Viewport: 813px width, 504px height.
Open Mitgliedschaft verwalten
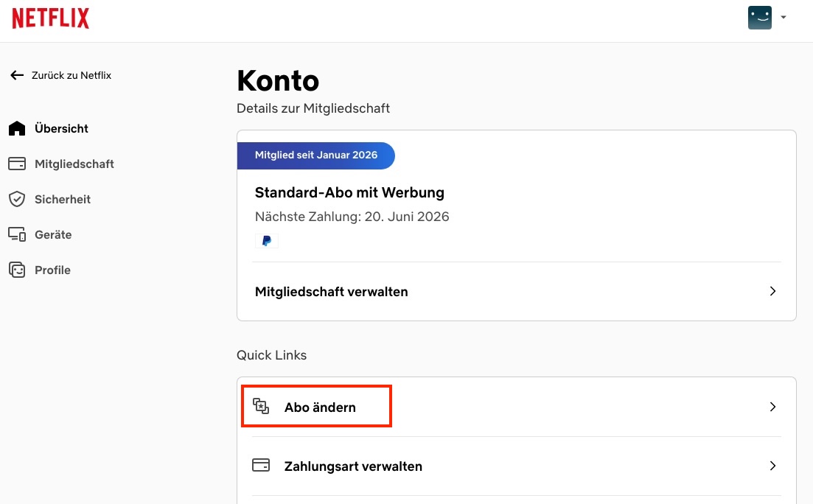click(x=517, y=291)
